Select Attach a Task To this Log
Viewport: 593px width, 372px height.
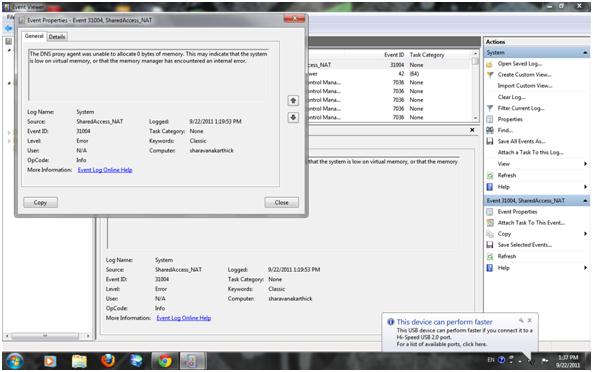click(530, 152)
